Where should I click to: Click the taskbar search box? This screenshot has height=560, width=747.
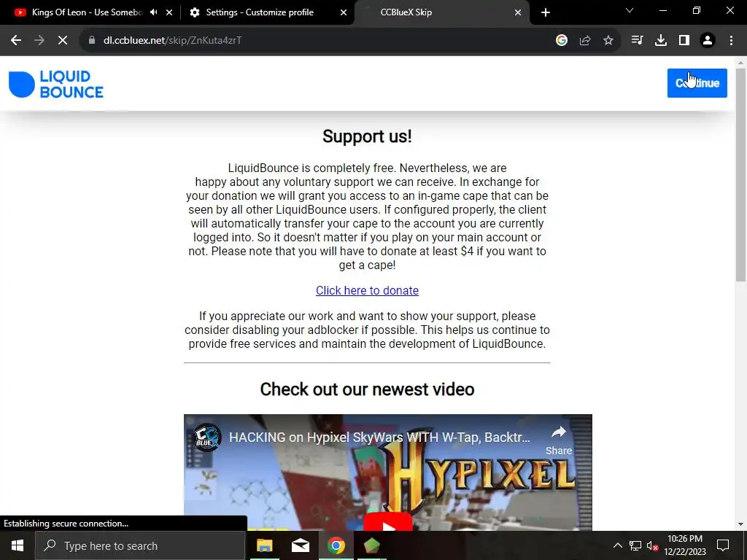pos(140,545)
